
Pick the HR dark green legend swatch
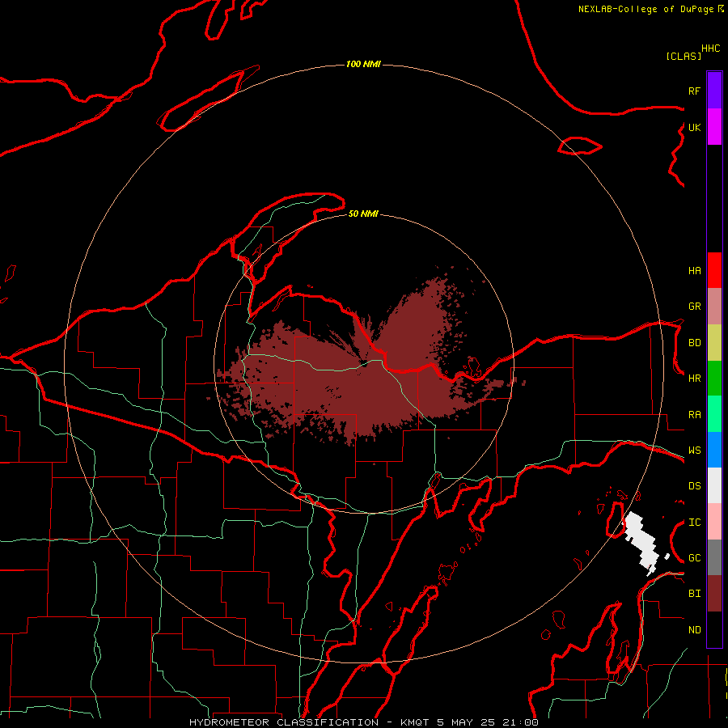tap(714, 379)
